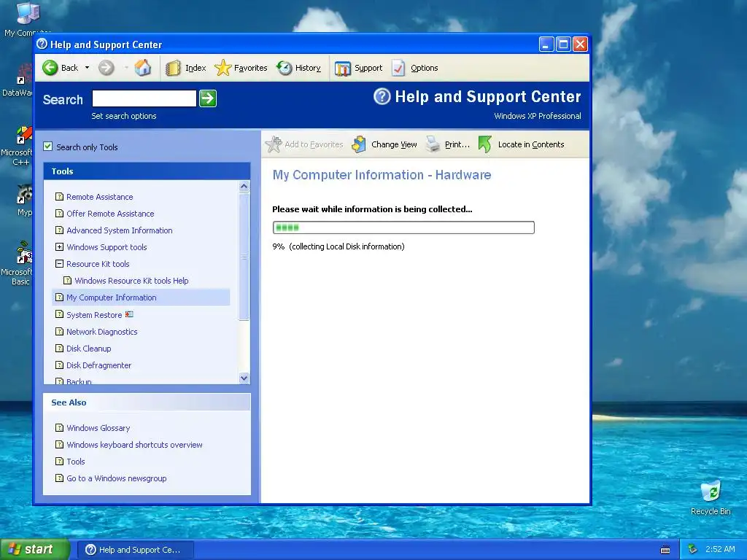Open Advanced System Information link
747x560 pixels.
119,230
